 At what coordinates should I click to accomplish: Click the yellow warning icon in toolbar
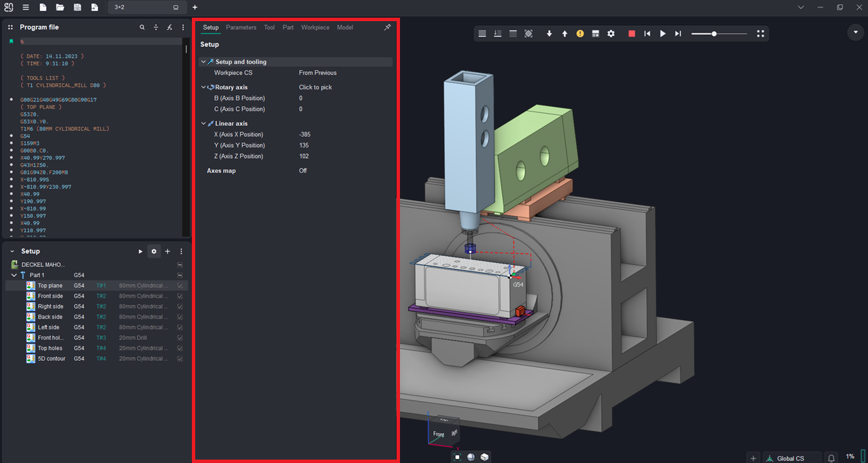click(x=580, y=33)
